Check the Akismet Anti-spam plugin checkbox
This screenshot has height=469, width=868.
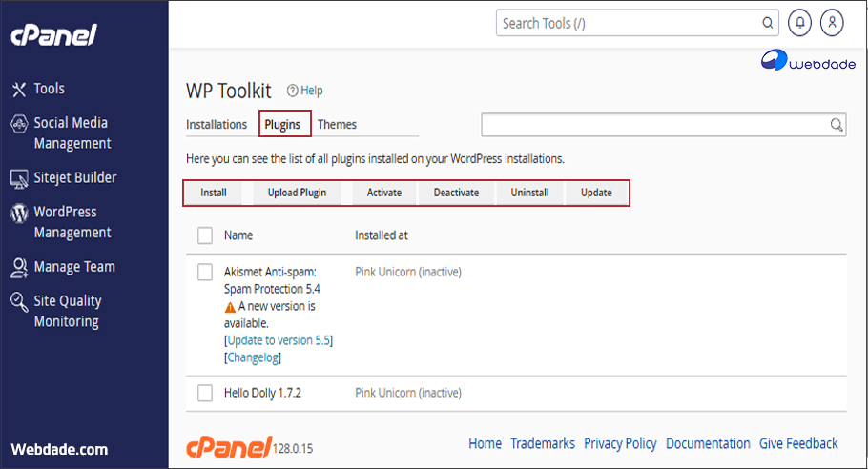click(204, 273)
